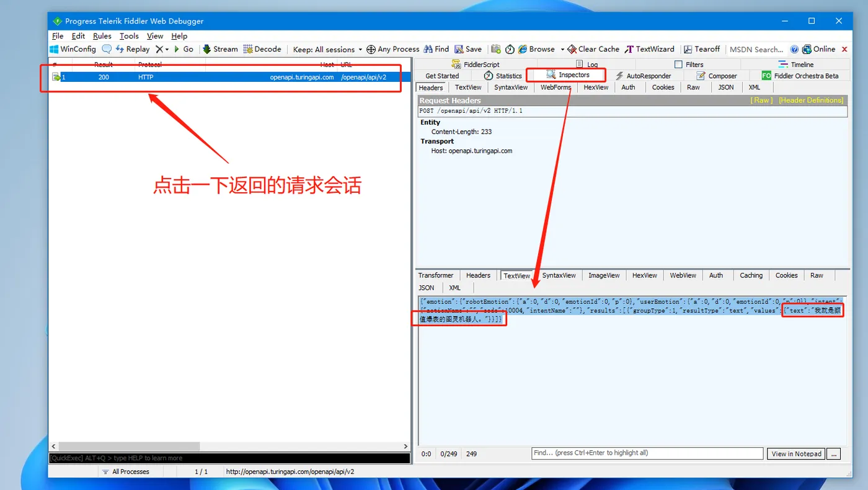
Task: Switch to the Log tab
Action: coord(587,65)
